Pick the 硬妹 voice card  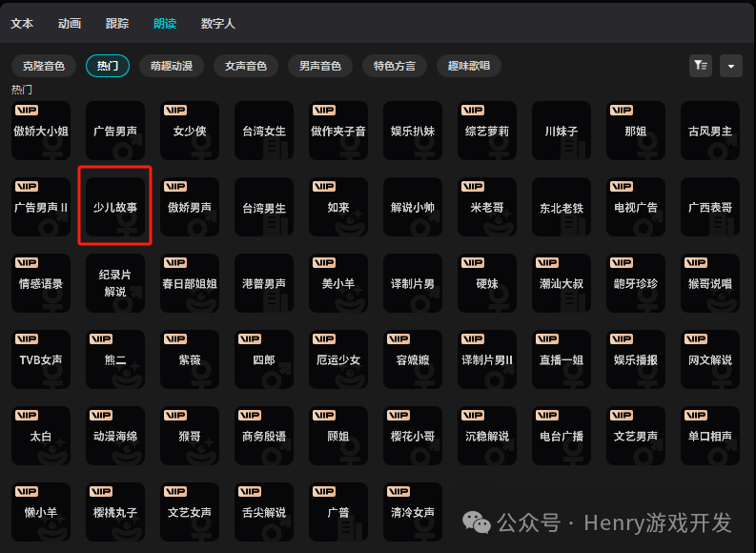(487, 283)
